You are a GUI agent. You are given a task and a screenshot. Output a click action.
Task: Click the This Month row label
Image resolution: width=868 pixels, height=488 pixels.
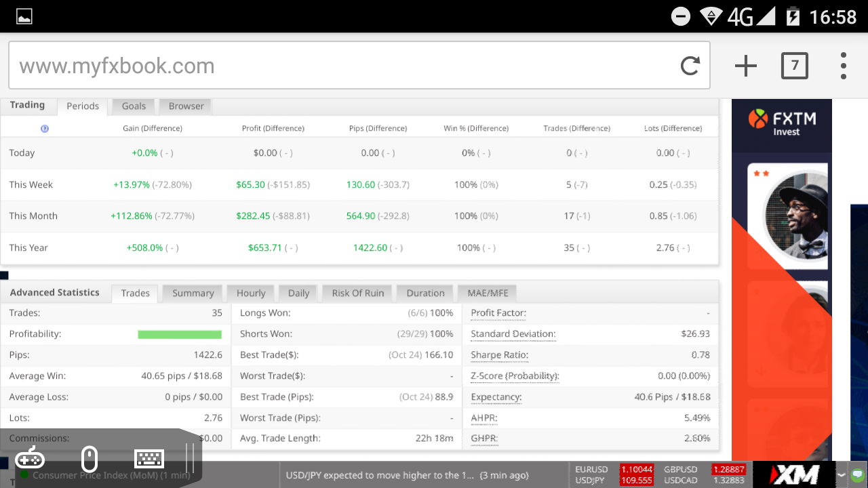[33, 216]
